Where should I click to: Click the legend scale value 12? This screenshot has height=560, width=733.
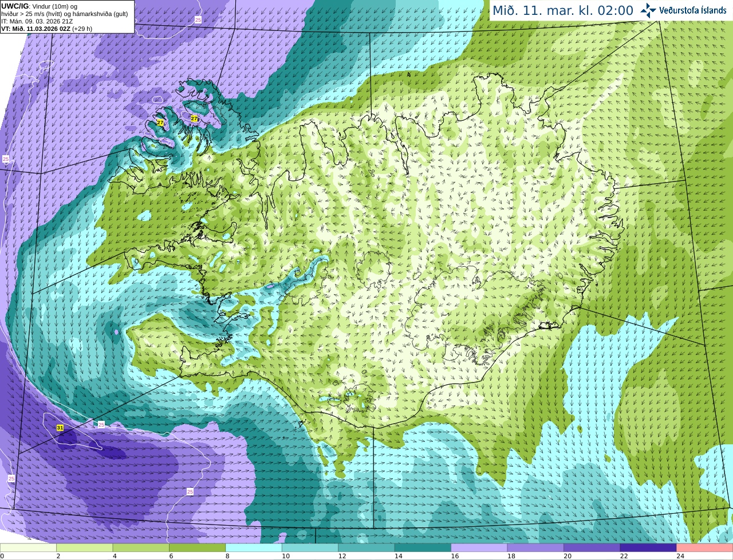click(x=342, y=556)
